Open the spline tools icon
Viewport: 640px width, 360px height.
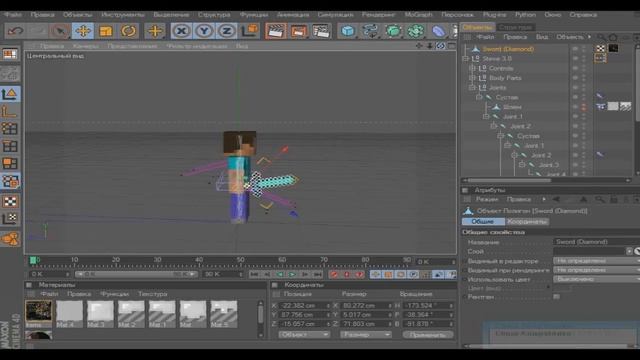[371, 31]
